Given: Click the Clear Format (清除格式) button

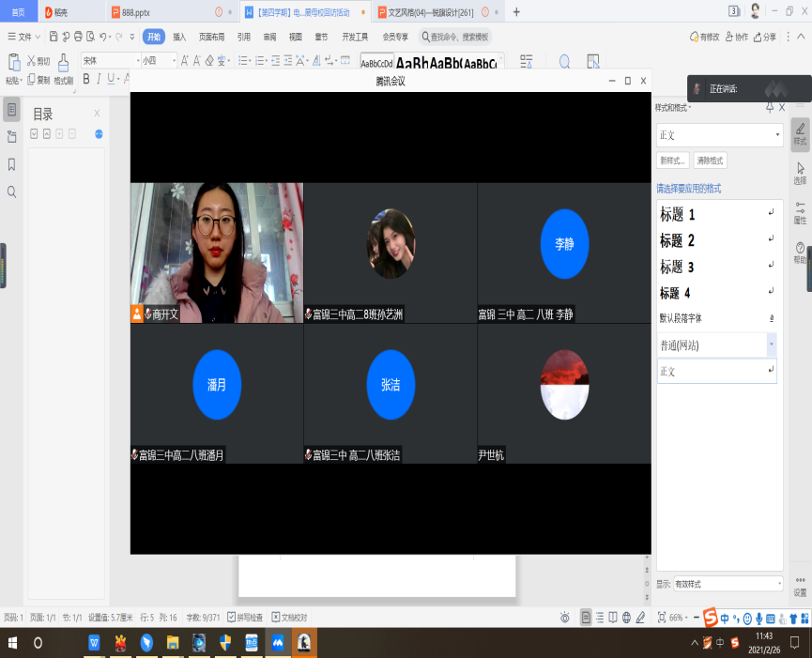Looking at the screenshot, I should [710, 161].
